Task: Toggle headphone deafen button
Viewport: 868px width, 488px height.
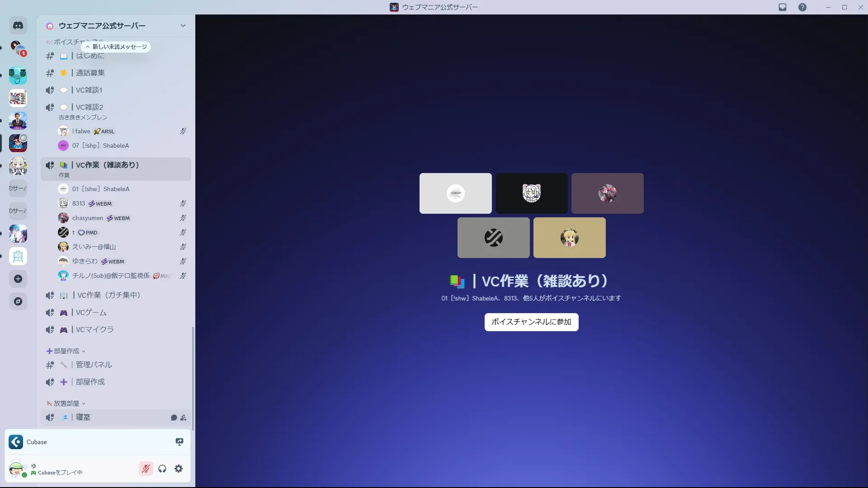Action: (162, 469)
